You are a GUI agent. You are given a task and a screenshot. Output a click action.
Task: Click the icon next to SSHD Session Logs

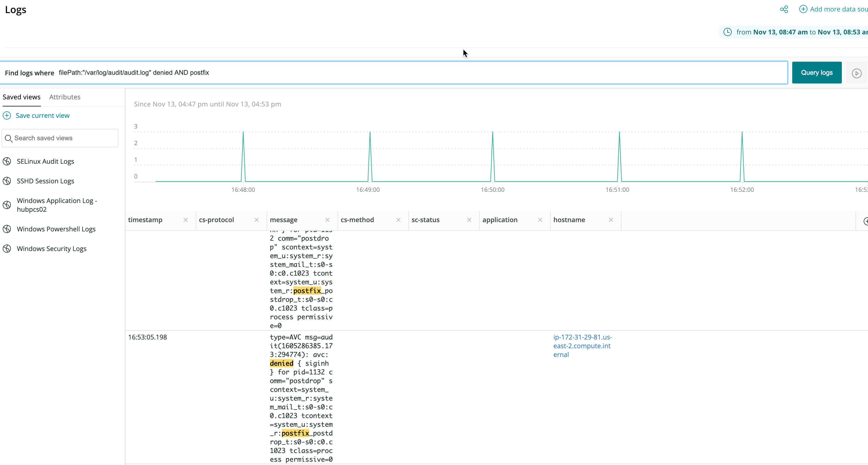7,181
